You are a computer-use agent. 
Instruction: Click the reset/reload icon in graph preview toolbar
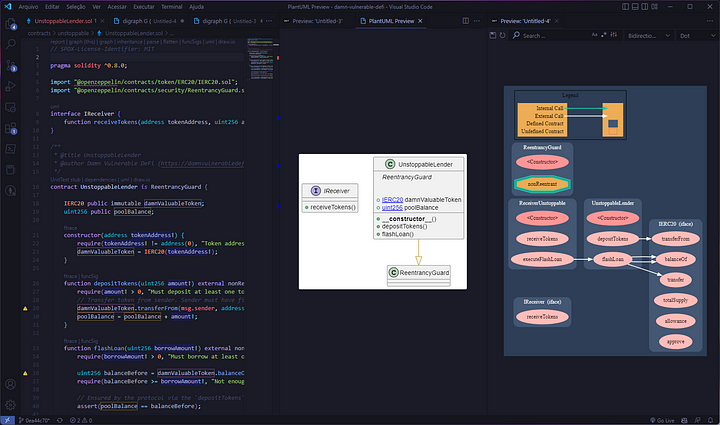point(502,35)
